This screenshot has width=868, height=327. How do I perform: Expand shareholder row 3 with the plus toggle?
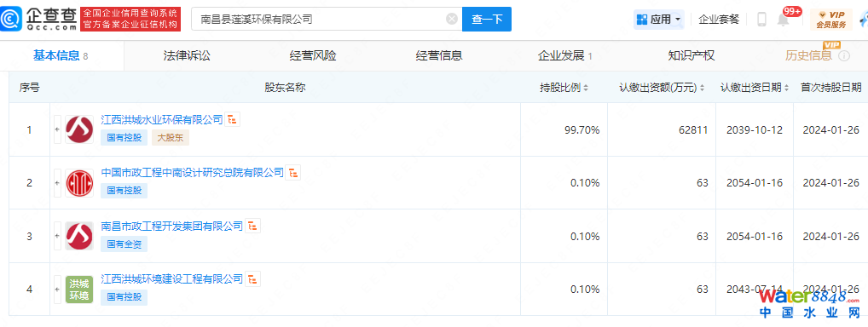point(57,236)
